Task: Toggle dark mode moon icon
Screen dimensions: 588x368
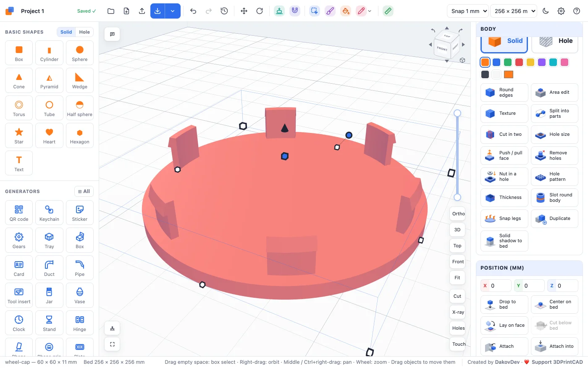Action: [546, 11]
